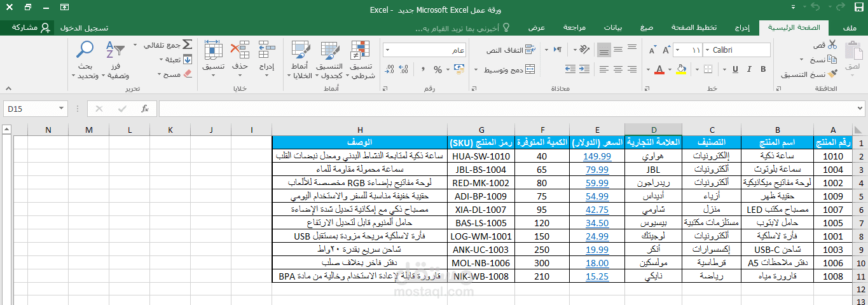Apply Percent Style from number group
The height and width of the screenshot is (305, 868).
click(x=437, y=70)
